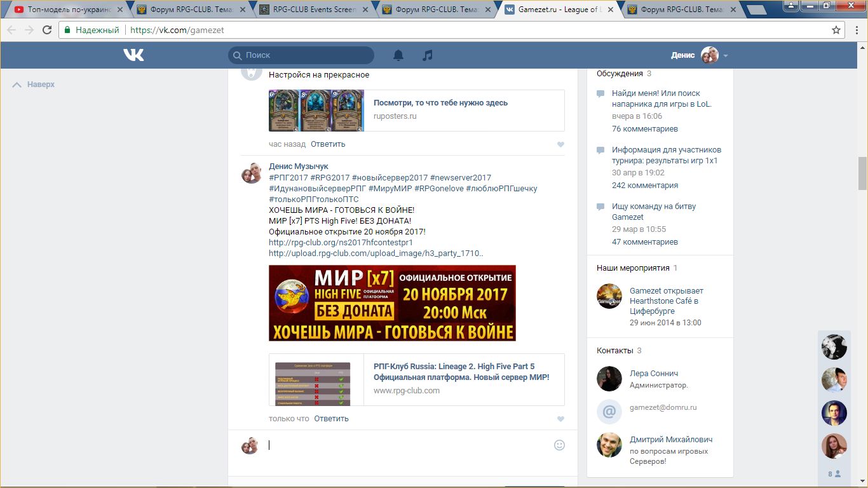Open the VK logo home link

click(134, 55)
